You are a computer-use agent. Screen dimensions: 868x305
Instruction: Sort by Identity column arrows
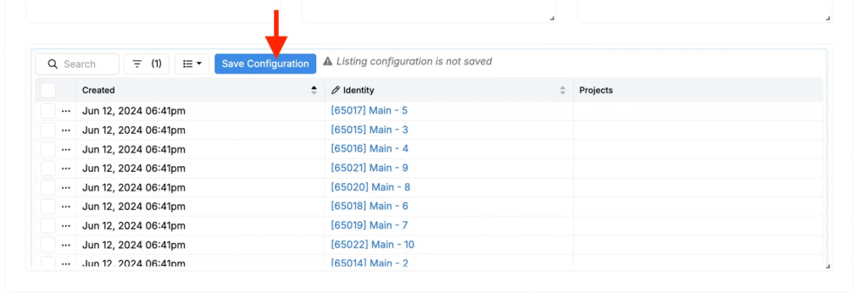point(563,90)
